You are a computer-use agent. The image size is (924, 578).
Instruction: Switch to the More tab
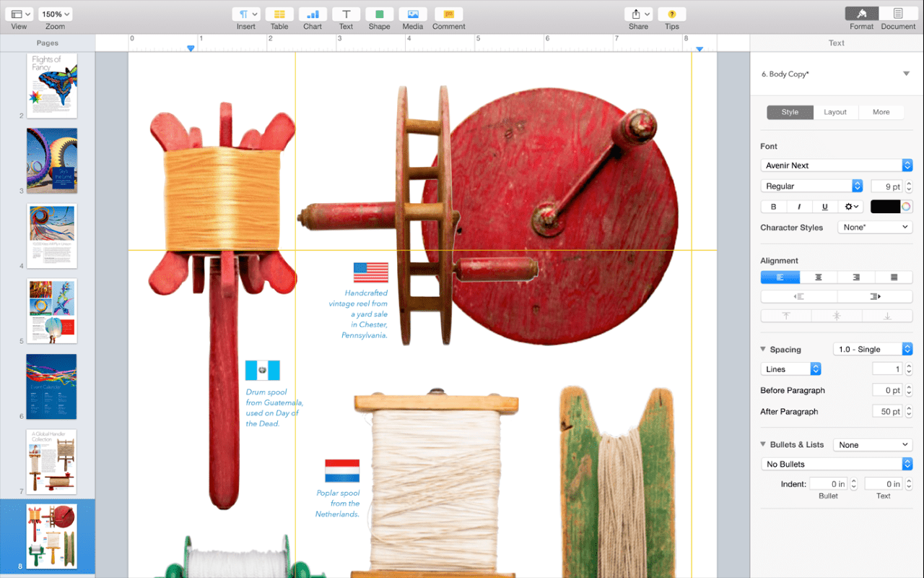pyautogui.click(x=881, y=112)
